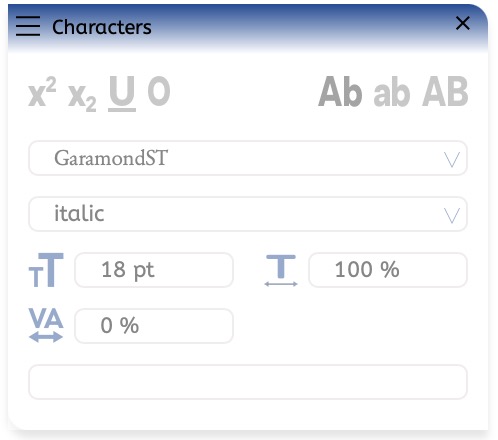498x440 pixels.
Task: Toggle subscript formatting
Action: pos(82,96)
